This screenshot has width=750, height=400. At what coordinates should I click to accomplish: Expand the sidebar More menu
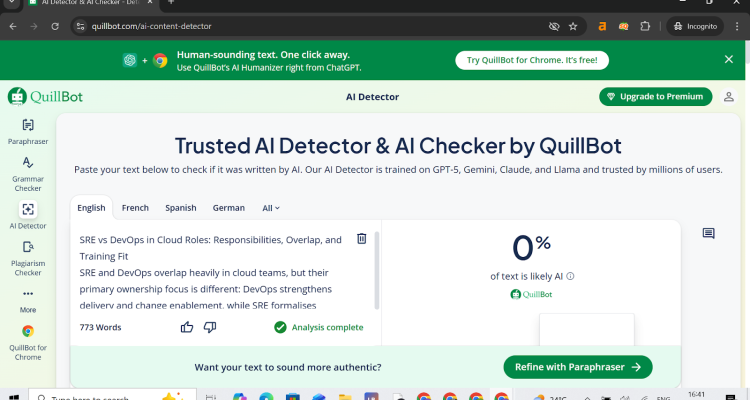(28, 300)
